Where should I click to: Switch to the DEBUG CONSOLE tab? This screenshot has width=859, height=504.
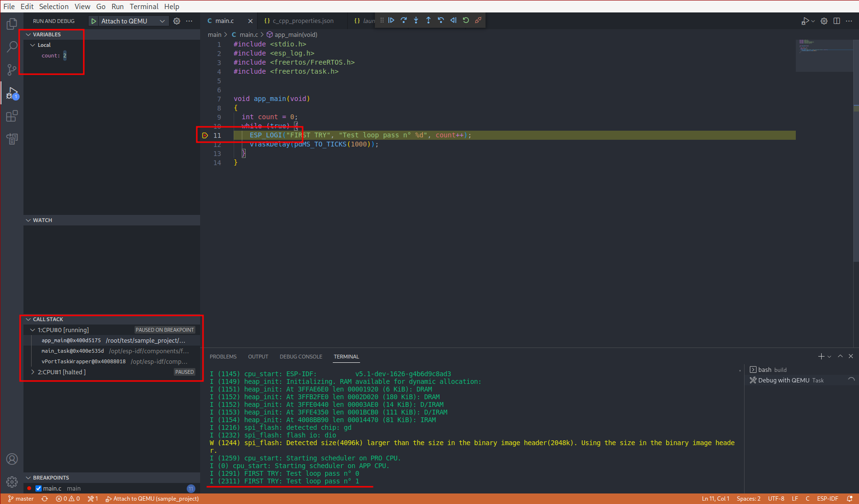(x=301, y=357)
